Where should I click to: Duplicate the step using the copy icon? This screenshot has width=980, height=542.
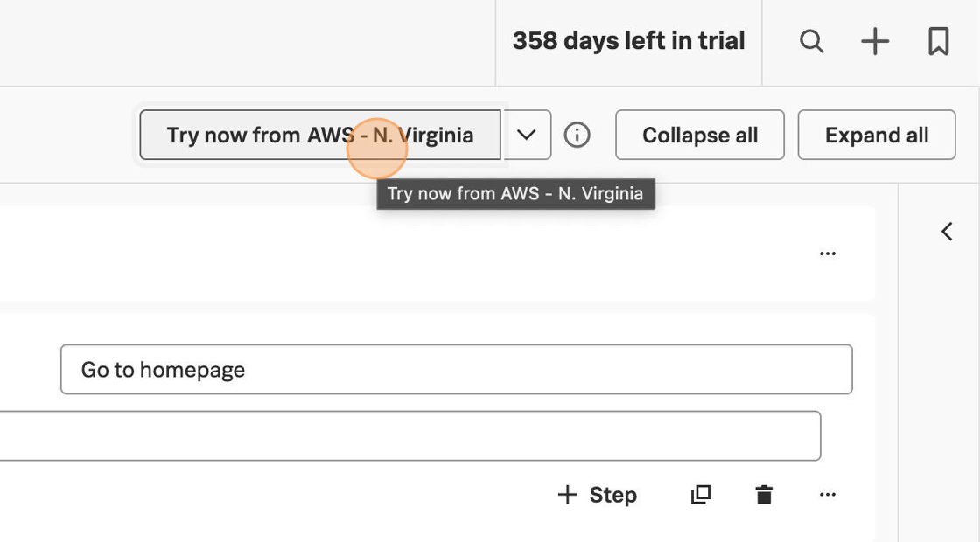point(700,495)
